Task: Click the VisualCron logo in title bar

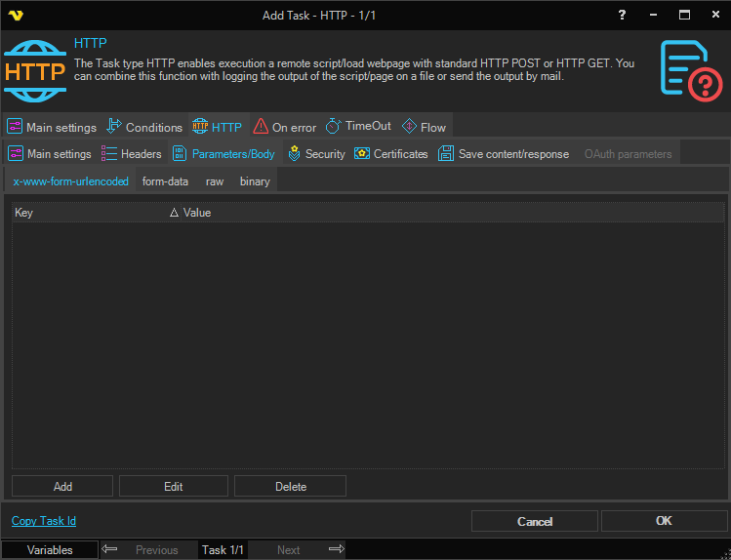Action: pos(16,16)
